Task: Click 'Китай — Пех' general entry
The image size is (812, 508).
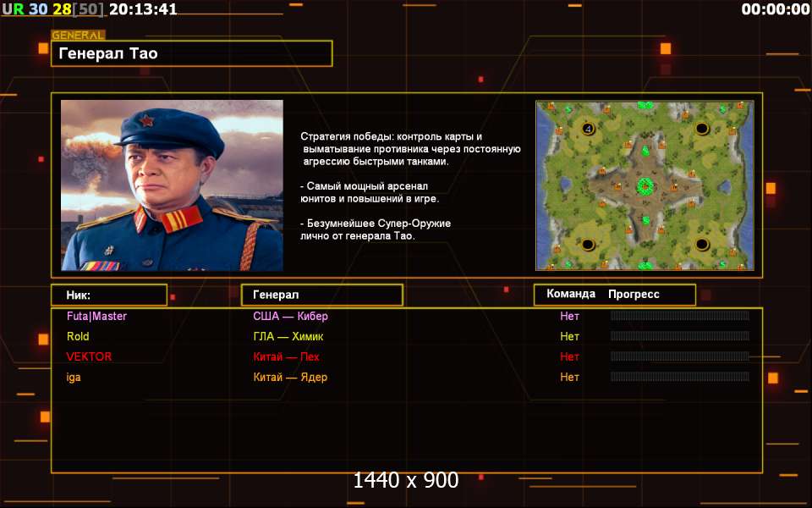Action: 287,356
